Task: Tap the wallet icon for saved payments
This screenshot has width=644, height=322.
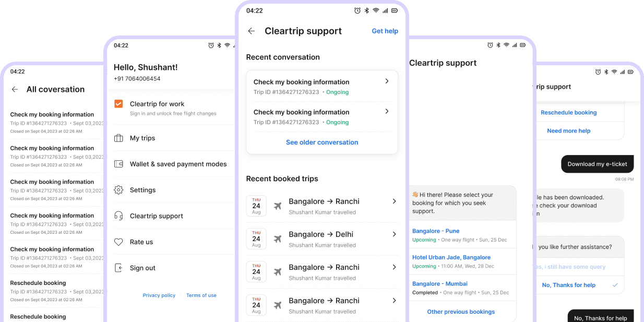Action: pos(118,164)
